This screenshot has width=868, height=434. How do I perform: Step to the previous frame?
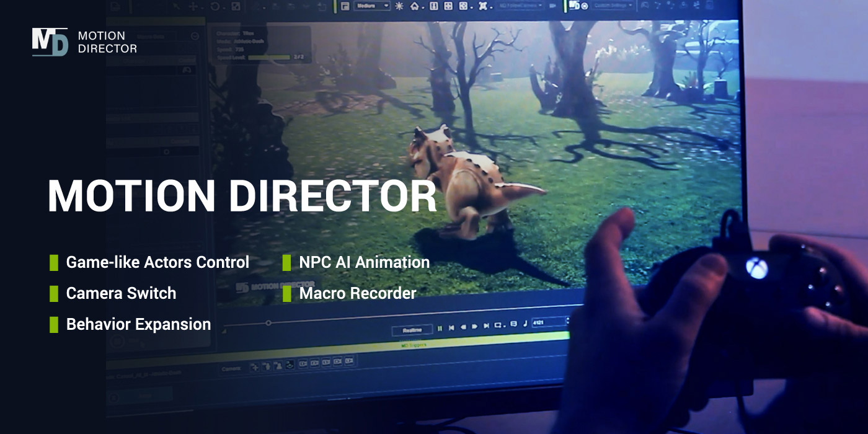(463, 327)
